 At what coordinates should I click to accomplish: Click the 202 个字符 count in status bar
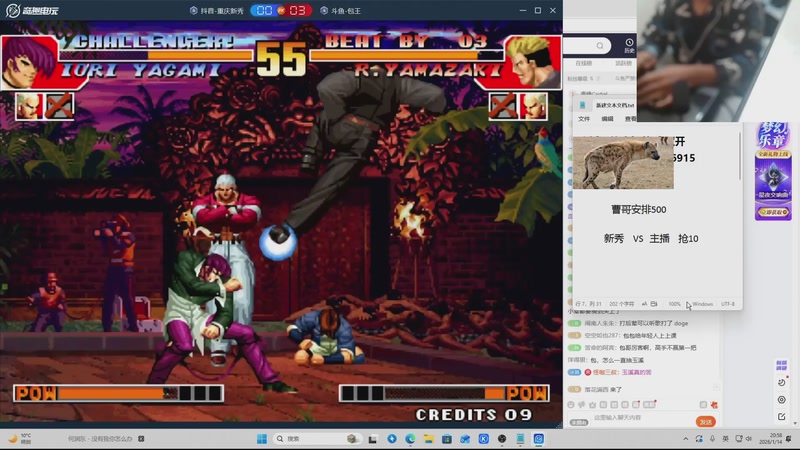click(621, 304)
